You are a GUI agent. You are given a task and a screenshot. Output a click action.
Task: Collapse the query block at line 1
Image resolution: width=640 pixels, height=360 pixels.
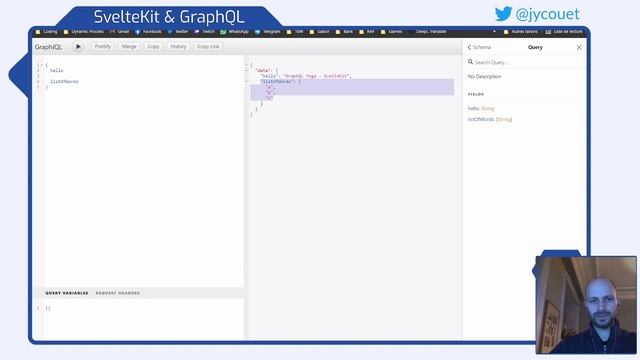pyautogui.click(x=42, y=65)
